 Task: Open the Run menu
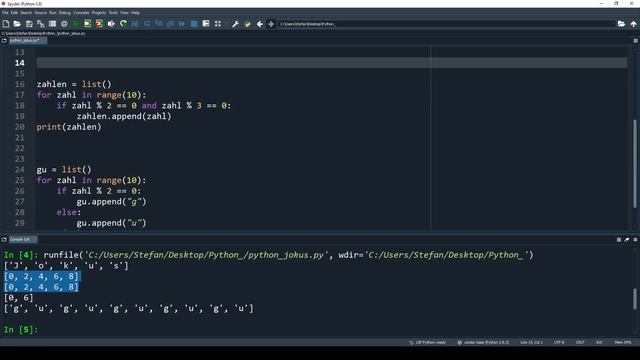[x=53, y=13]
